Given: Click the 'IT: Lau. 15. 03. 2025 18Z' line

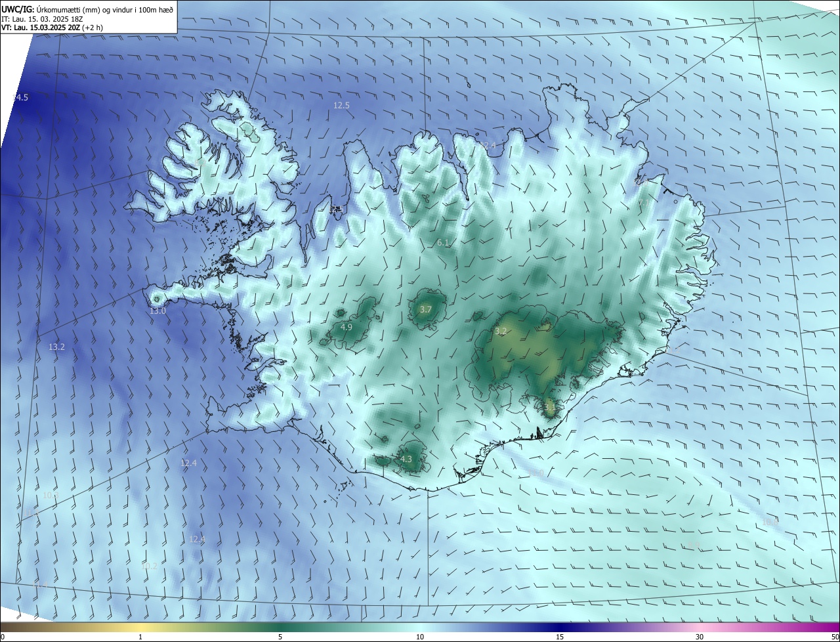Looking at the screenshot, I should click(x=42, y=19).
